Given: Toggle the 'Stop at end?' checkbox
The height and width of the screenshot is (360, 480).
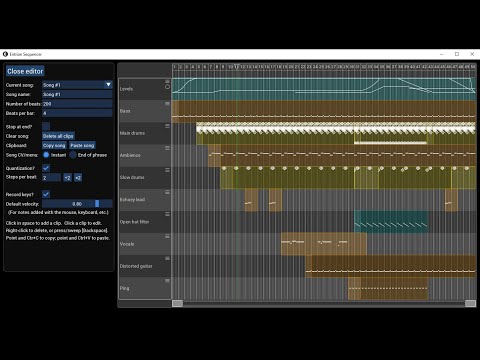Looking at the screenshot, I should coord(46,126).
